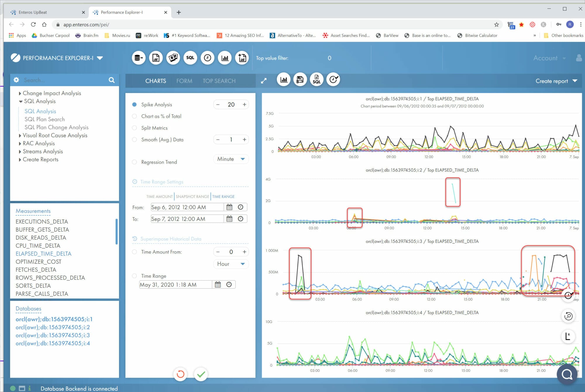This screenshot has width=585, height=392.
Task: Click the expand/fullscreen arrows icon beside TOP SEARCH
Action: [264, 81]
